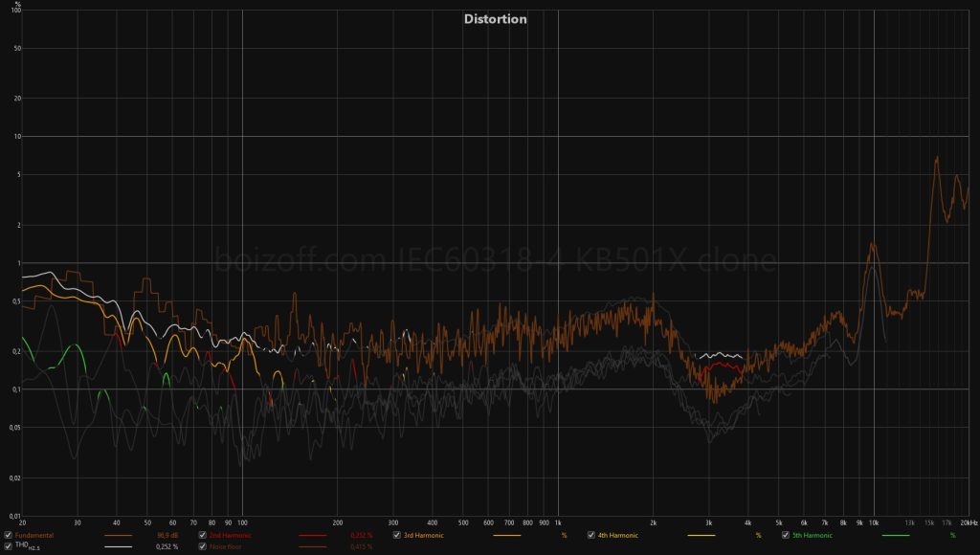Screen dimensions: 980x555
Task: Click the THD 0,252 % value
Action: (167, 547)
